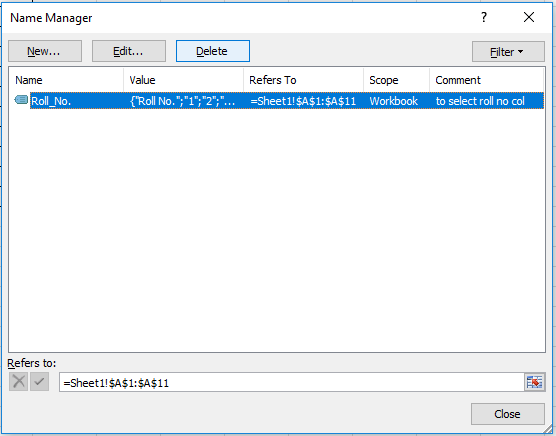Image resolution: width=556 pixels, height=436 pixels.
Task: Click the =Sheet1!$A$1:$A$11 list cell
Action: tap(303, 101)
